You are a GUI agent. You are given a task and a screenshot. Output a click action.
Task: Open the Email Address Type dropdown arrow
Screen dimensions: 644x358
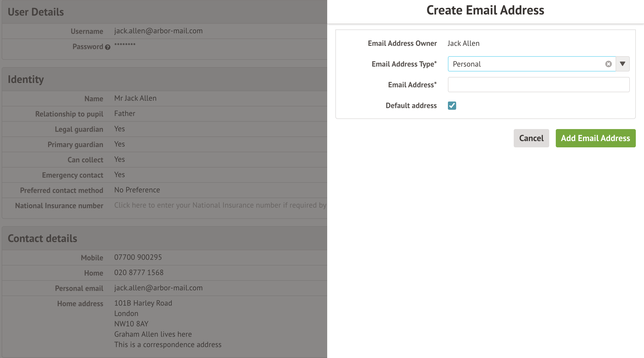(x=622, y=64)
